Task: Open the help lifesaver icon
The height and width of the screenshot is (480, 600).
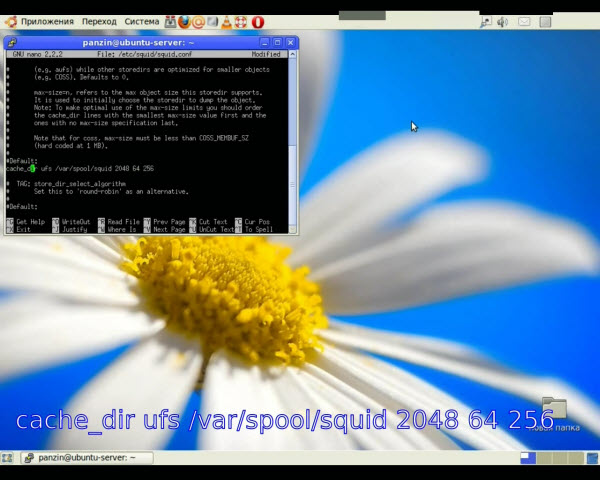Action: 242,21
